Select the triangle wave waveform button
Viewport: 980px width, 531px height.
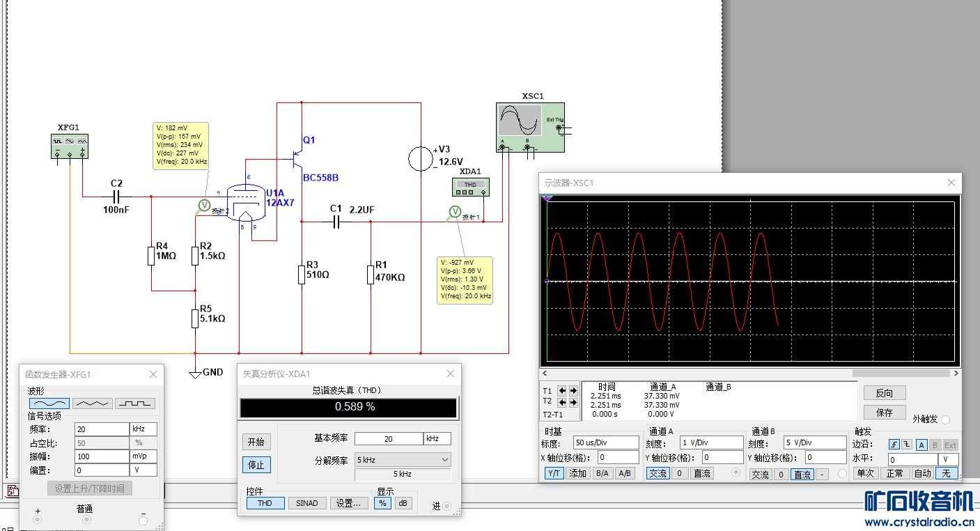pos(92,403)
